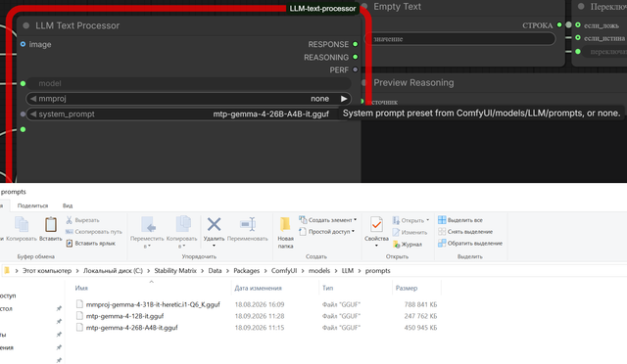The height and width of the screenshot is (364, 627).
Task: Click Выделить все (Select all)
Action: pos(460,220)
